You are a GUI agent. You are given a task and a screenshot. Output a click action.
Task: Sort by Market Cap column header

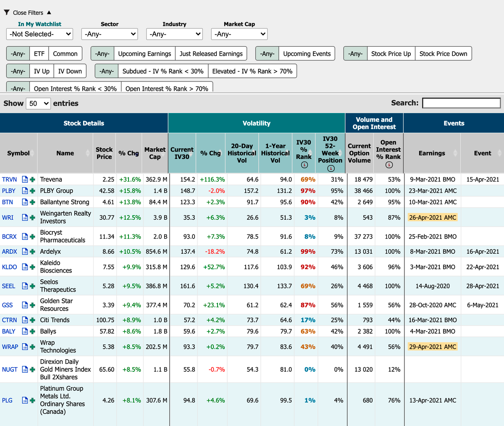click(x=155, y=153)
